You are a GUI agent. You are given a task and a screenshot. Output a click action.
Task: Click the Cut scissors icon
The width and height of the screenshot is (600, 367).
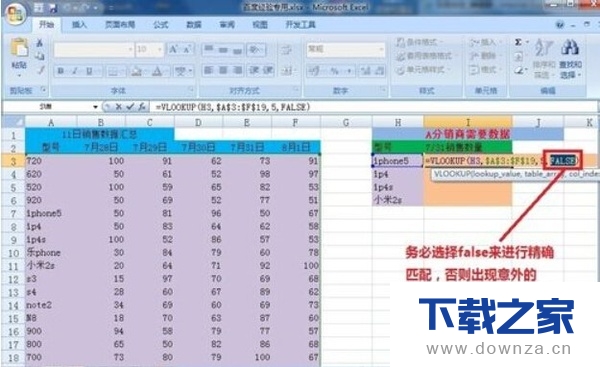[x=40, y=43]
